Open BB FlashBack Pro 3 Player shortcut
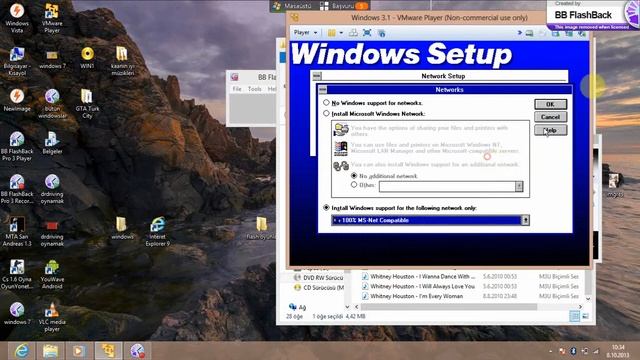 click(17, 146)
